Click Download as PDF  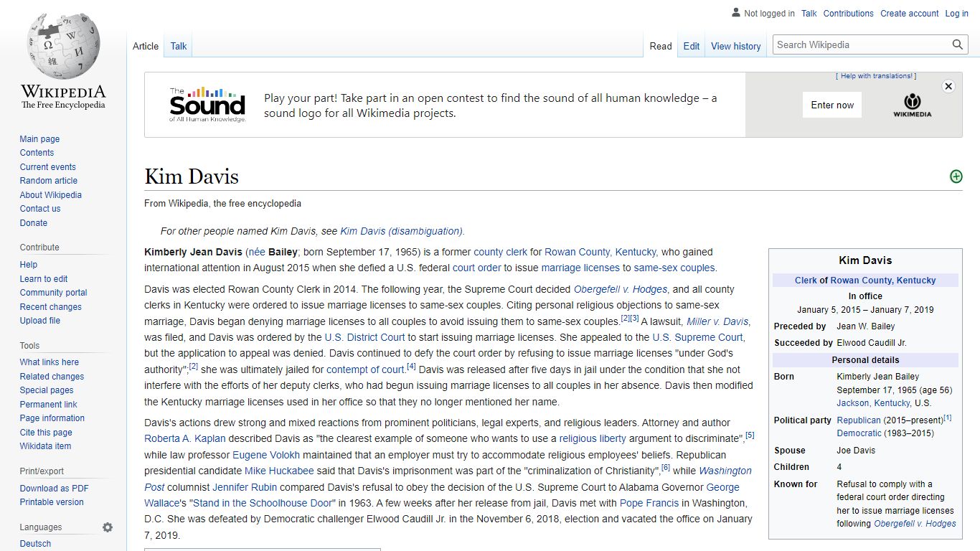(55, 489)
